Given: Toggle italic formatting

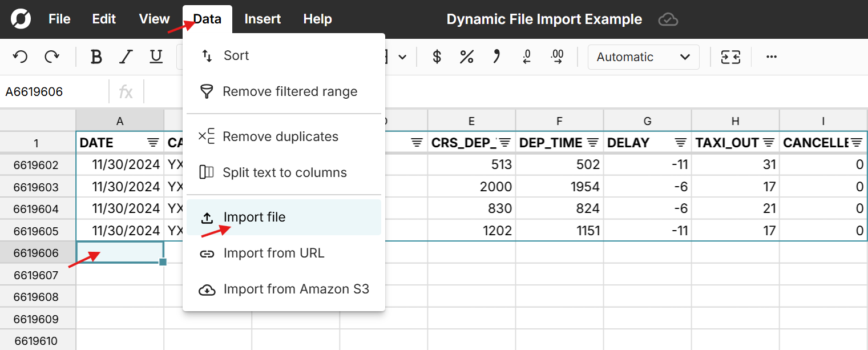Looking at the screenshot, I should tap(126, 57).
